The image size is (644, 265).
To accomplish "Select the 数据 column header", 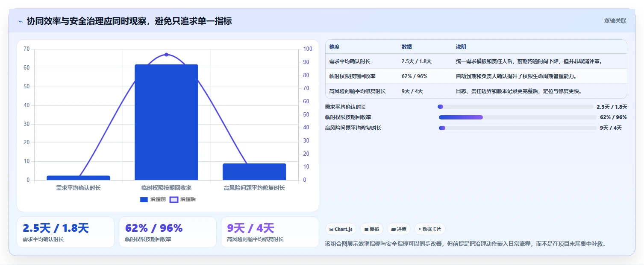I will click(407, 47).
